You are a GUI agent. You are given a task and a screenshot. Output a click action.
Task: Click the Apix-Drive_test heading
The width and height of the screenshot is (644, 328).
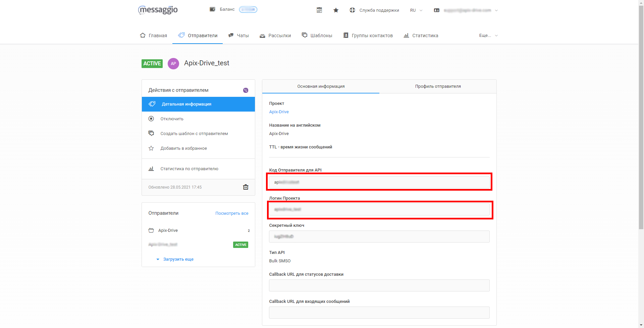coord(207,63)
